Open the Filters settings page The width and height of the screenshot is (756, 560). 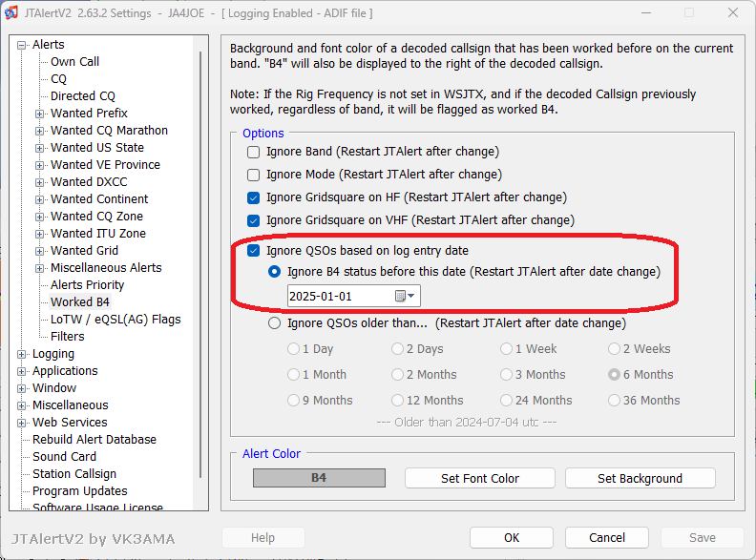click(68, 337)
